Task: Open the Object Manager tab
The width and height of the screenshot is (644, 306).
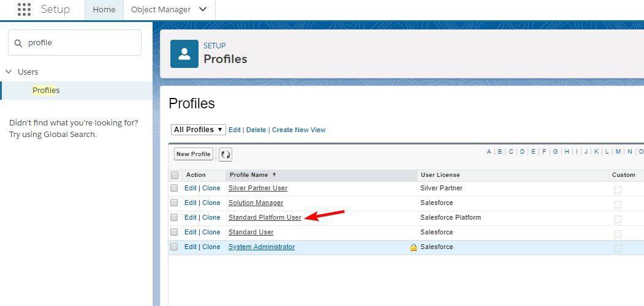Action: click(x=161, y=9)
